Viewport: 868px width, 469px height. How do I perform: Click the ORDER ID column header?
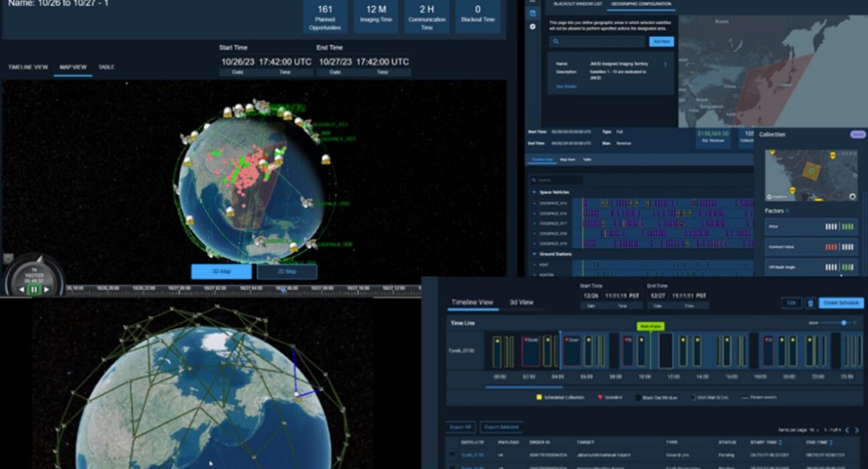point(539,442)
